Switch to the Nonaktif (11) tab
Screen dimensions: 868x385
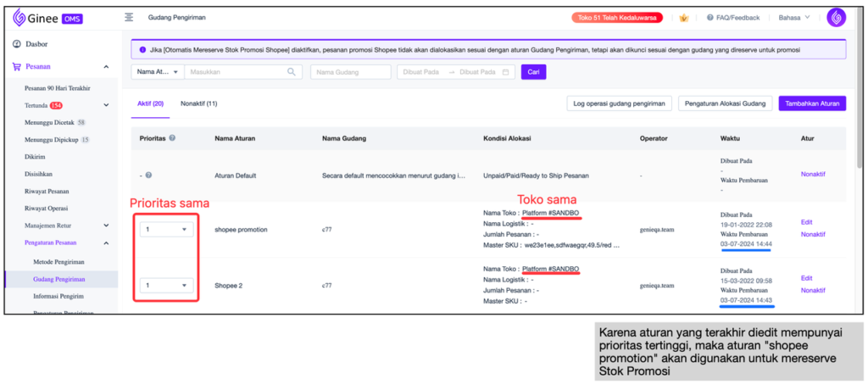coord(198,103)
